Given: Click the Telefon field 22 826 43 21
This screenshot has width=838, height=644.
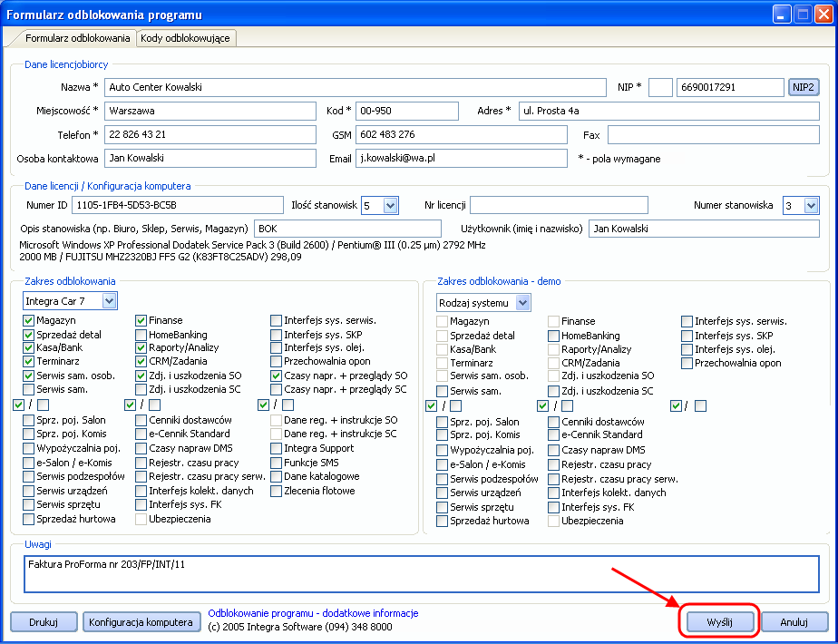Looking at the screenshot, I should 210,134.
